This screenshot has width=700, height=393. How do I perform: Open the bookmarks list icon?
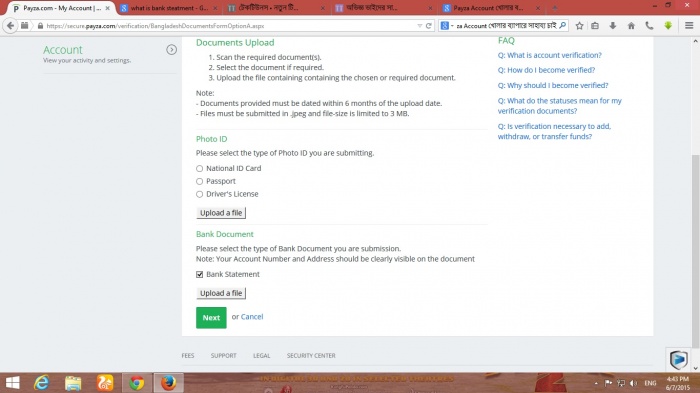[x=595, y=26]
